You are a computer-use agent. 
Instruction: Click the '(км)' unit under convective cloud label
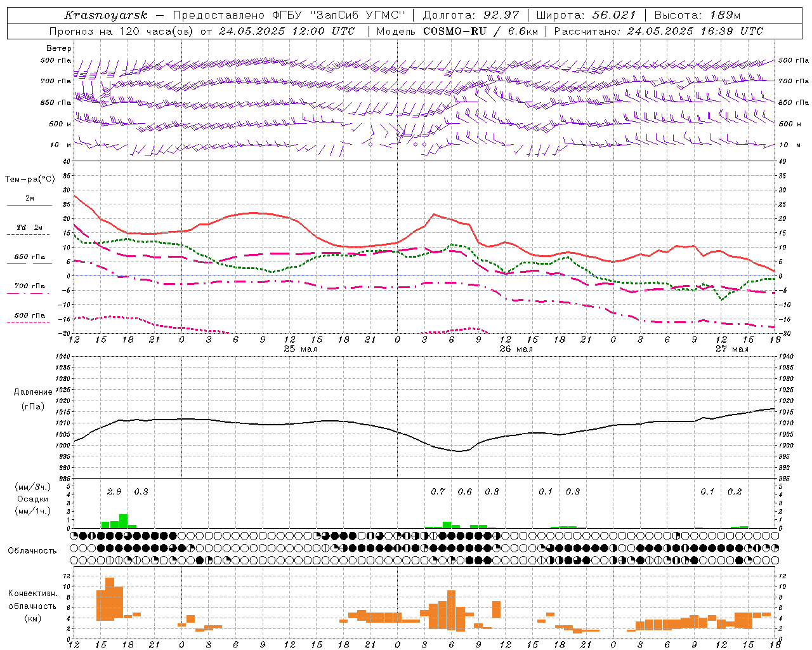[32, 618]
